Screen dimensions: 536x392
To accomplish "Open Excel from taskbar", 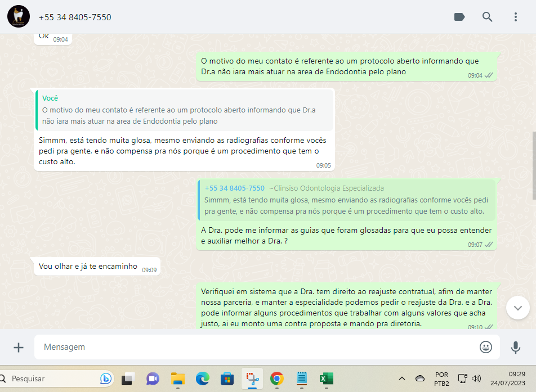I will pos(326,379).
